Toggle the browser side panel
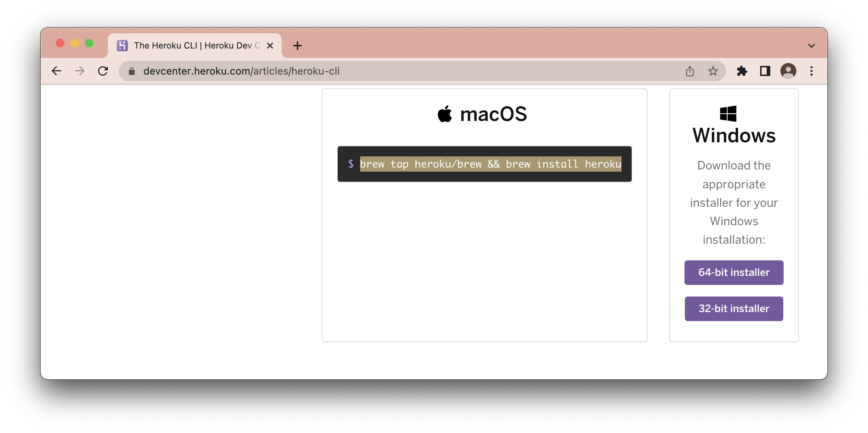Screen dimensions: 868x433 tap(765, 71)
